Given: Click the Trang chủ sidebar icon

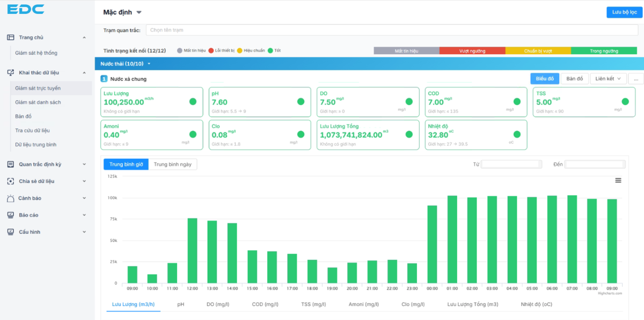Looking at the screenshot, I should tap(10, 38).
